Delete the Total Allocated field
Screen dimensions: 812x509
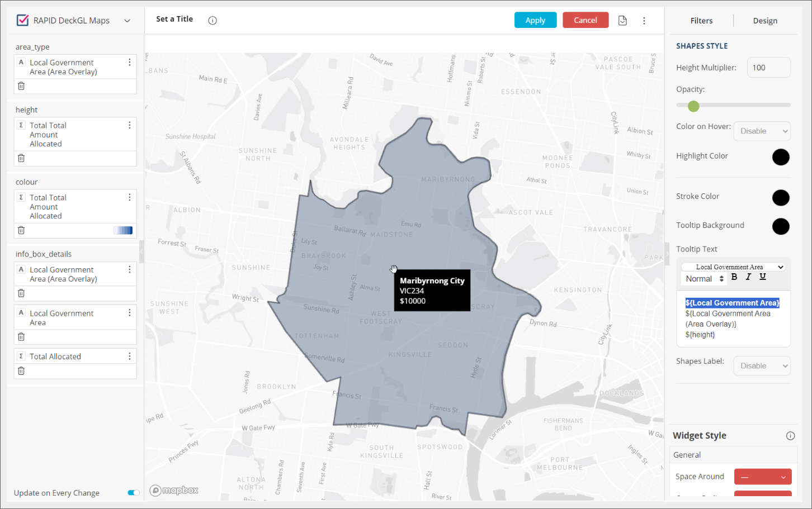21,371
